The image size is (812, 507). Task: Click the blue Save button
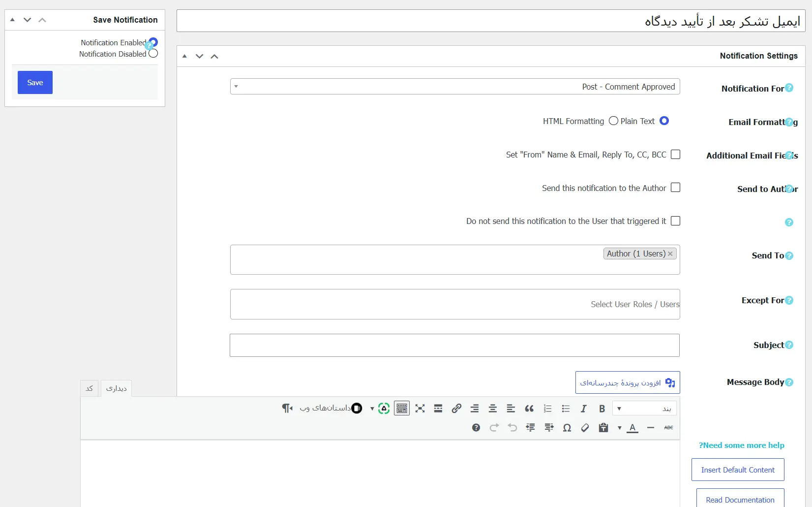coord(35,83)
